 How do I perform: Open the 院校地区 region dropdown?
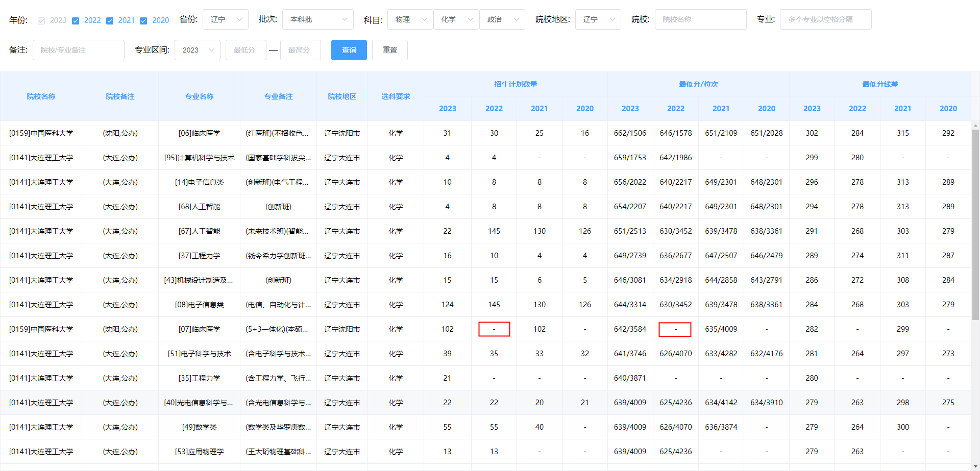coord(598,19)
